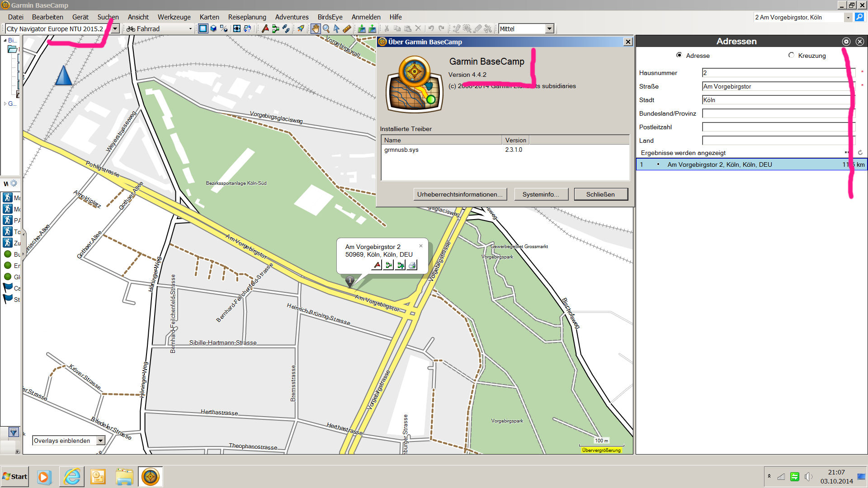Click the new waypoint flag tool
This screenshot has width=868, height=488.
pyautogui.click(x=265, y=29)
